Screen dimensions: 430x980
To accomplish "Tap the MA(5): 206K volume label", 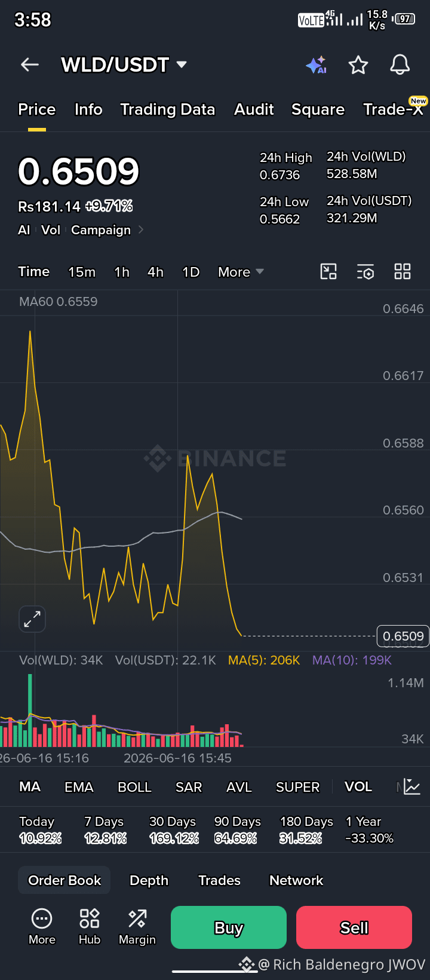I will (x=264, y=660).
